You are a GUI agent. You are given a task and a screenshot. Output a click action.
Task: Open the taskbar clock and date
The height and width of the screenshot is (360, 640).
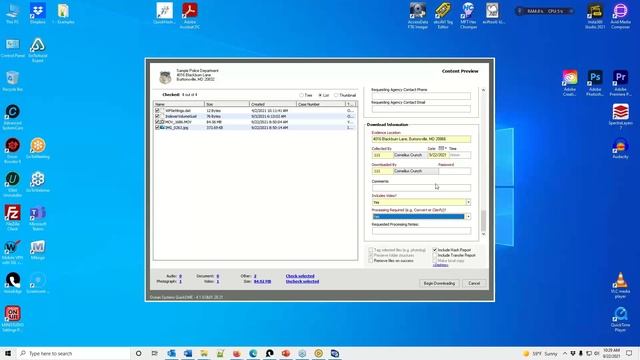(611, 353)
